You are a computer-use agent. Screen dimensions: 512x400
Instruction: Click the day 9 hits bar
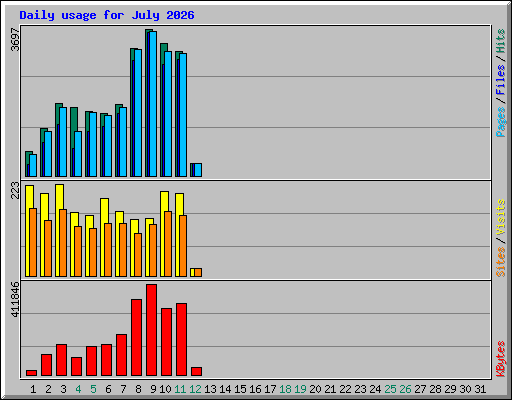pos(147,103)
